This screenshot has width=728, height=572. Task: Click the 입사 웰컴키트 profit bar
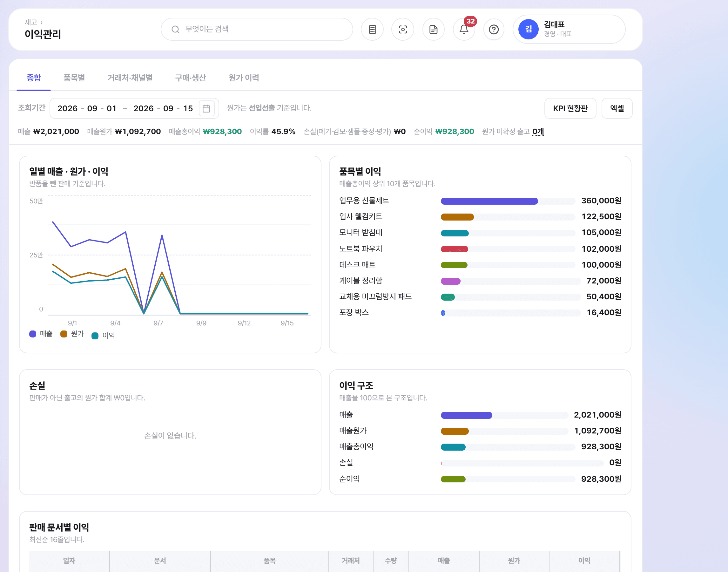tap(457, 217)
